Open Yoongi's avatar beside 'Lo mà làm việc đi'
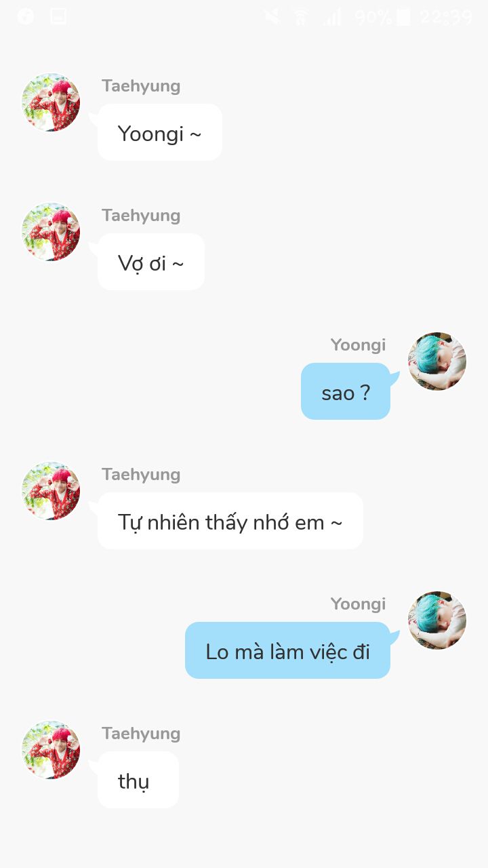Screen dimensions: 488x868 (x=437, y=620)
